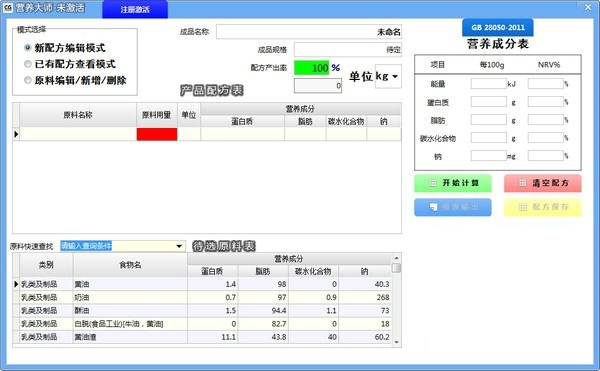
Task: Select the 黄油渣 ingredient row
Action: 205,337
